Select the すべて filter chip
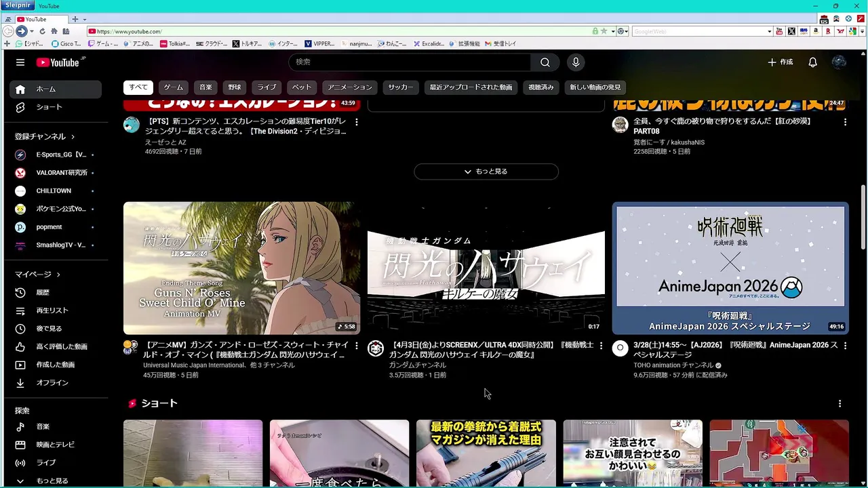 click(138, 87)
